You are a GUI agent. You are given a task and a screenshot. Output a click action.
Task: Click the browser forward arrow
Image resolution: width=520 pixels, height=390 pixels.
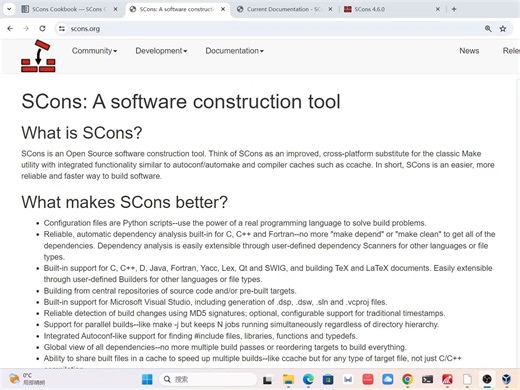click(x=26, y=29)
